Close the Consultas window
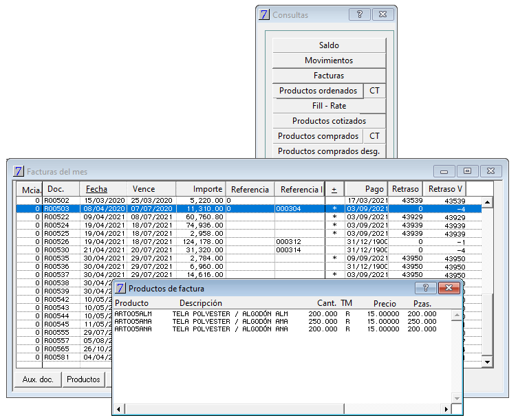 [x=382, y=14]
